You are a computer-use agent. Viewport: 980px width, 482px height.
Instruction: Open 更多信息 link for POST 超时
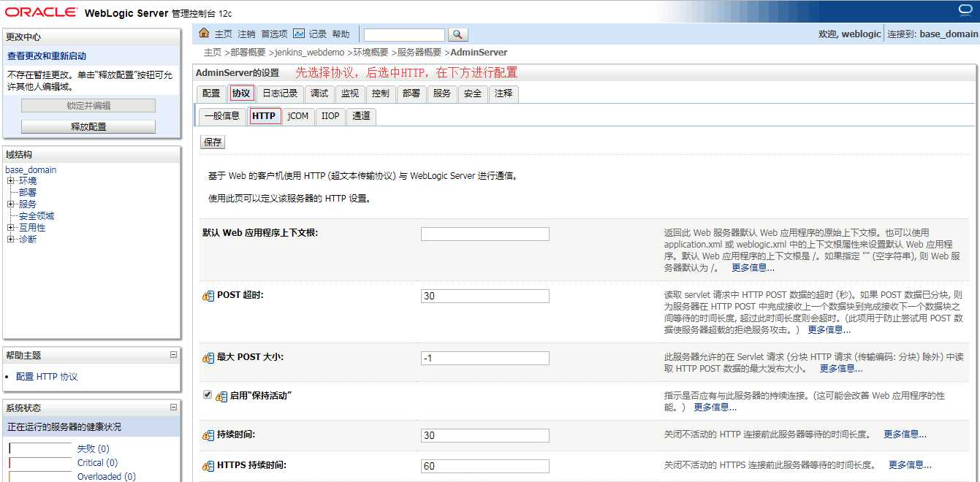[x=829, y=330]
